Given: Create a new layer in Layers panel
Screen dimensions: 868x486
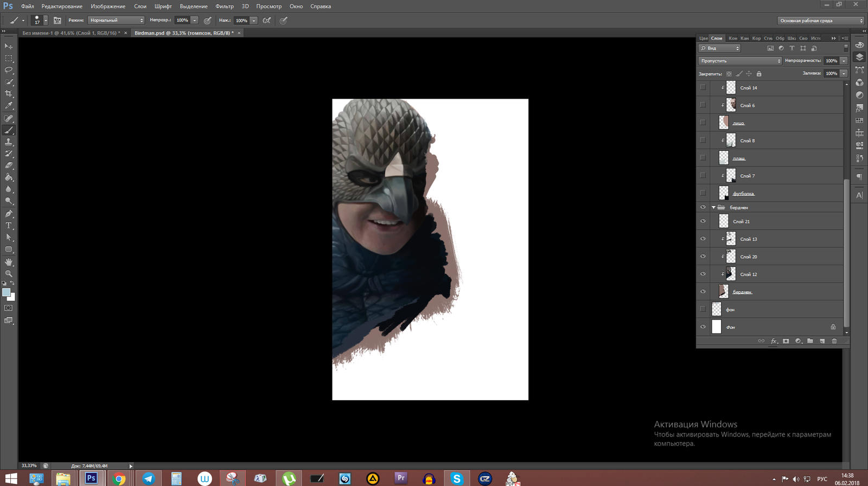Looking at the screenshot, I should (x=822, y=341).
